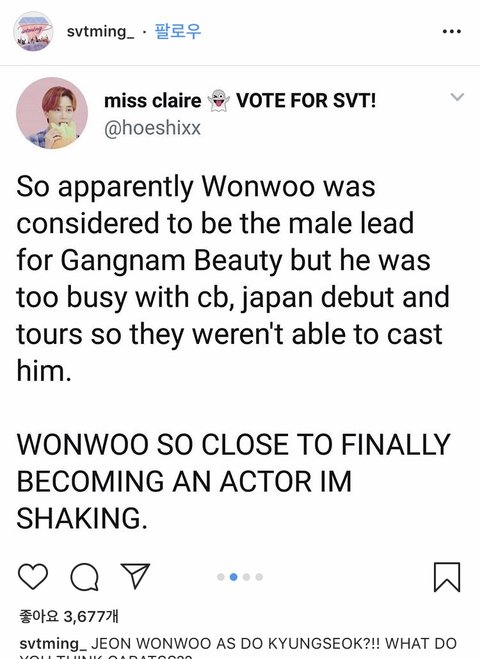480x659 pixels.
Task: Open comments with speech bubble icon
Action: 85,577
